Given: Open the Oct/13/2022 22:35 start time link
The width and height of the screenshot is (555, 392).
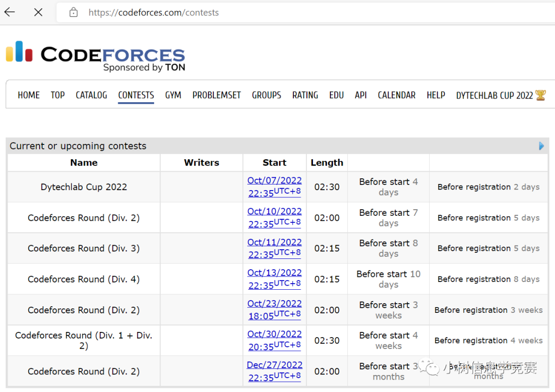Looking at the screenshot, I should pos(274,279).
